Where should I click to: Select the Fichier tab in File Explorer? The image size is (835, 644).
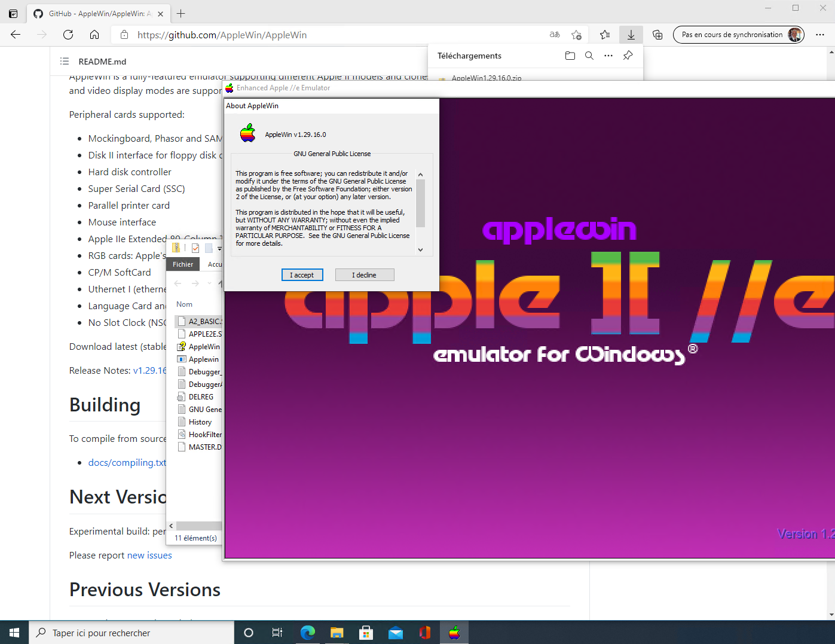[183, 264]
